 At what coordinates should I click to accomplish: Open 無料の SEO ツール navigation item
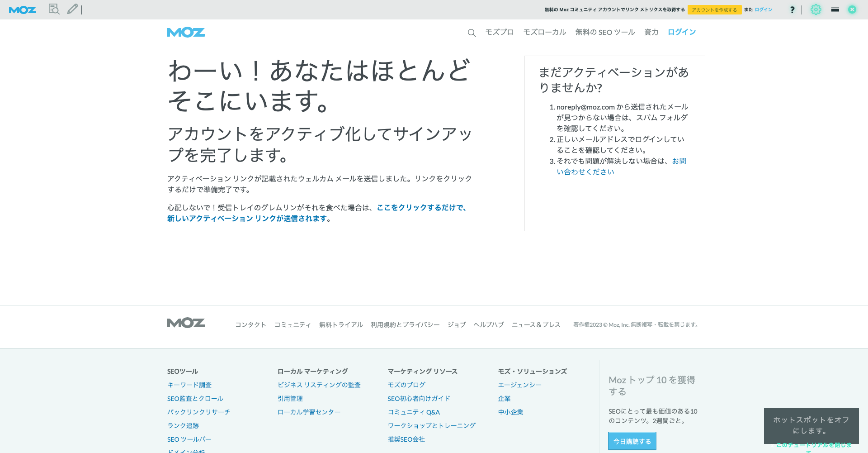pyautogui.click(x=605, y=32)
